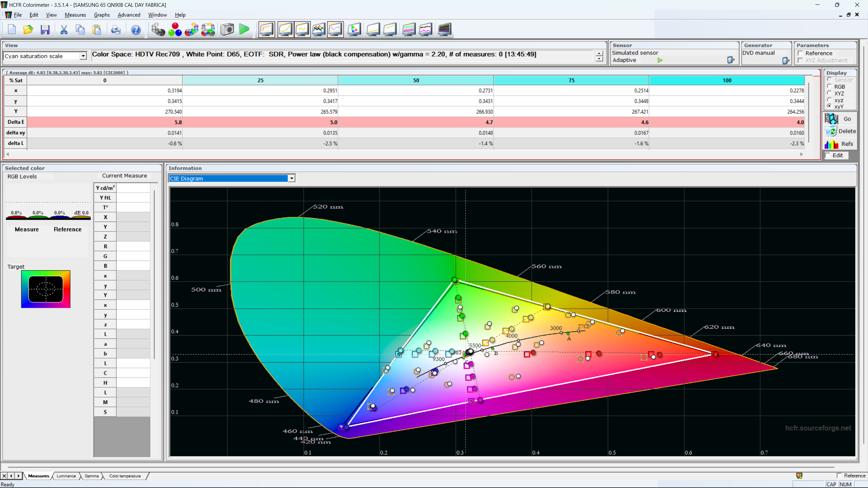The height and width of the screenshot is (488, 868).
Task: Click the Delete button
Action: pyautogui.click(x=840, y=131)
